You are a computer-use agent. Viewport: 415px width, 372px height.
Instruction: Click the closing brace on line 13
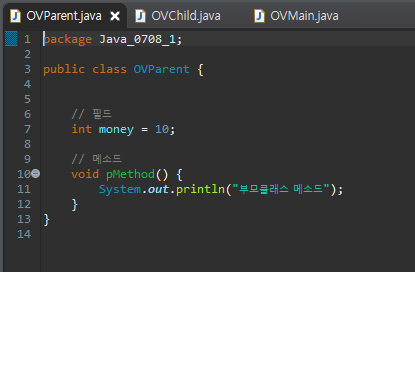tap(47, 220)
